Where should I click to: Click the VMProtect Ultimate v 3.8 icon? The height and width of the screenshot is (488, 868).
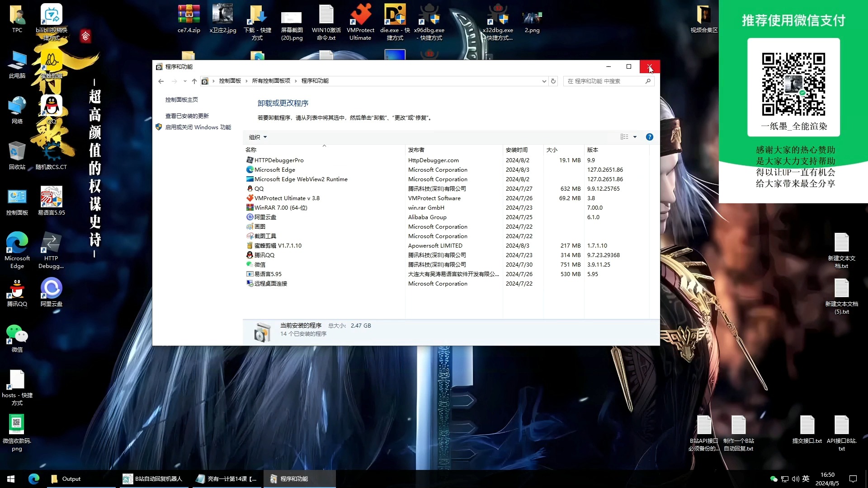coord(250,198)
